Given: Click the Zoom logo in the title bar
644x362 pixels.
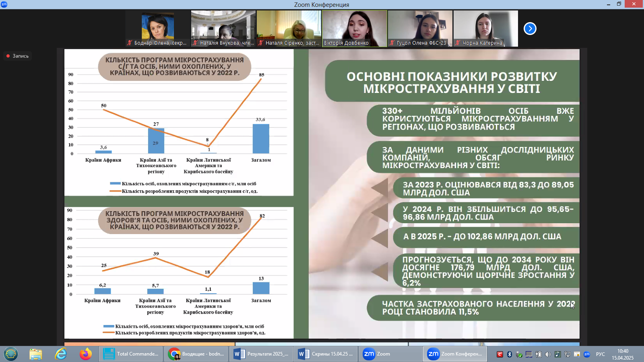Looking at the screenshot, I should tap(4, 4).
